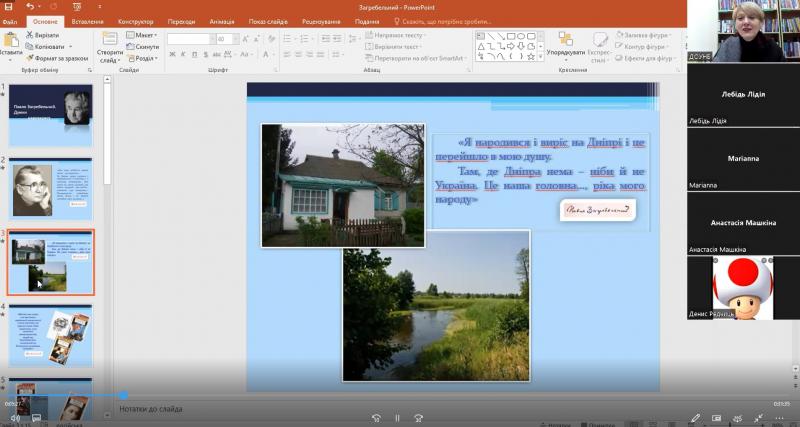Select slide 2 thumbnail with black-and-white photo
Image resolution: width=800 pixels, height=427 pixels.
pos(51,189)
